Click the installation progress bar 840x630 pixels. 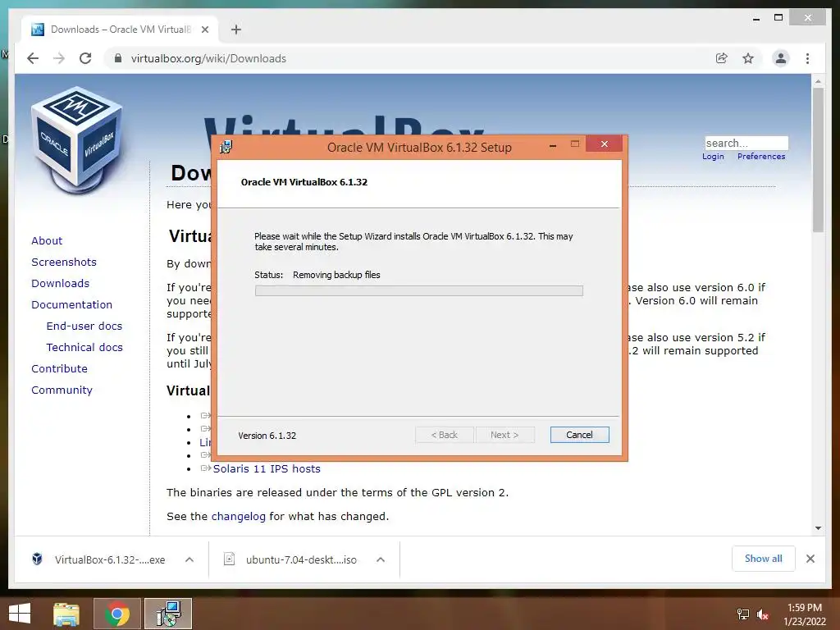point(419,291)
